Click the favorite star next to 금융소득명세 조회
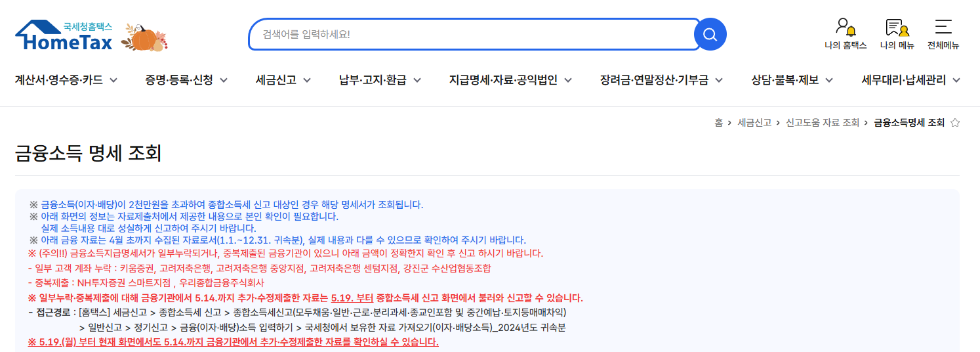The height and width of the screenshot is (352, 980). point(954,123)
